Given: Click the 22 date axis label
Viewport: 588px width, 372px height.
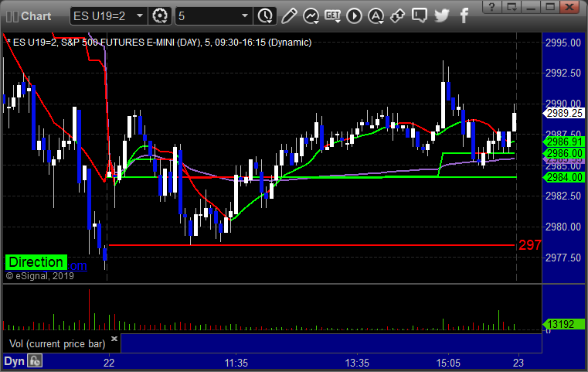Looking at the screenshot, I should click(x=109, y=363).
